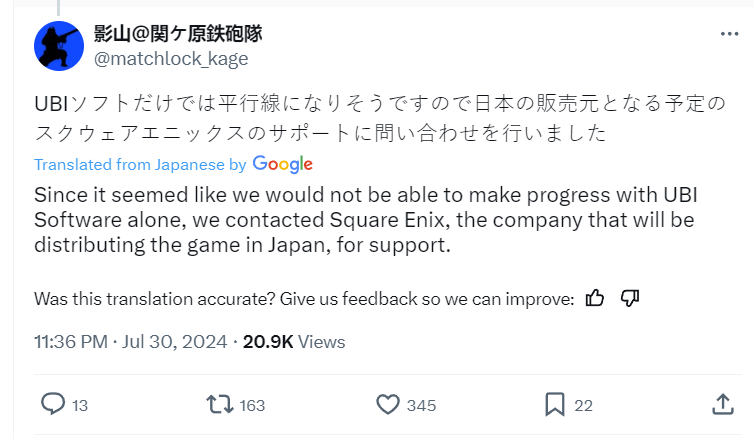Click the share upload icon

pos(723,404)
